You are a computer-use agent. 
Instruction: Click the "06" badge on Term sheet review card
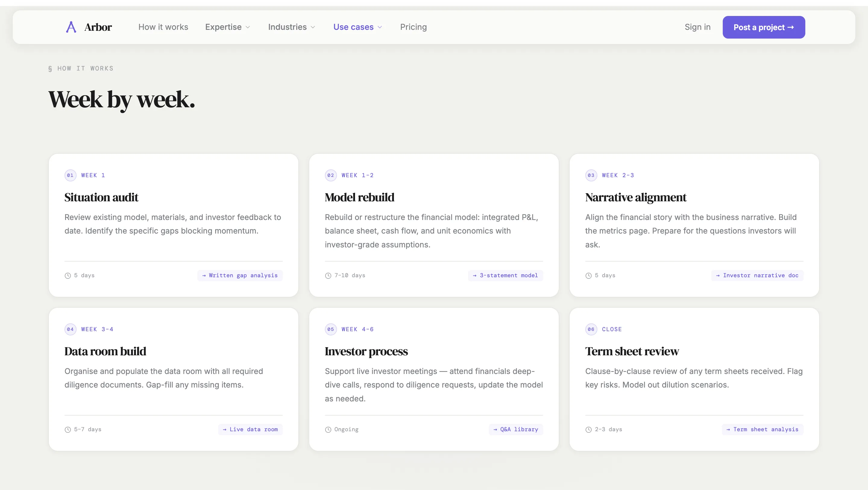point(591,329)
